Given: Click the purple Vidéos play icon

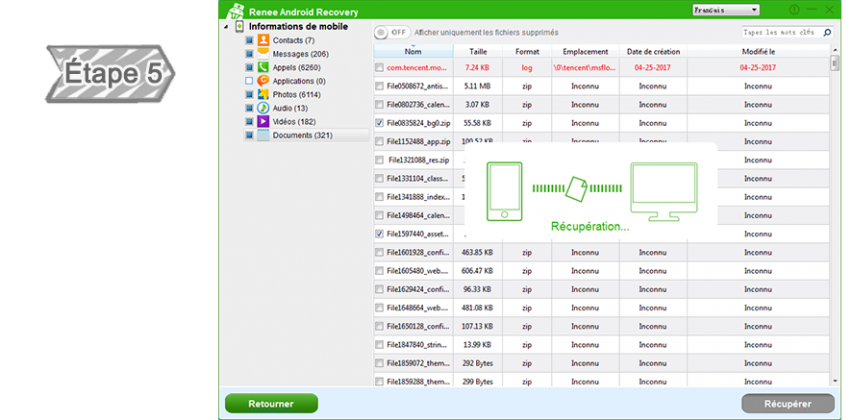Looking at the screenshot, I should pos(263,121).
